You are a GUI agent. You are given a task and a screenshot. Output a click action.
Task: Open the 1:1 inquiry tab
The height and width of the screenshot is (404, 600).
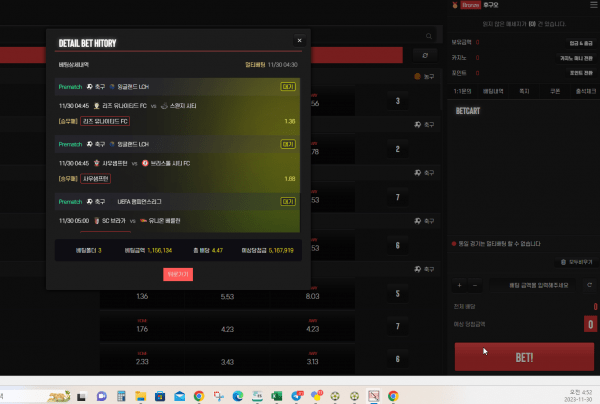pyautogui.click(x=462, y=91)
